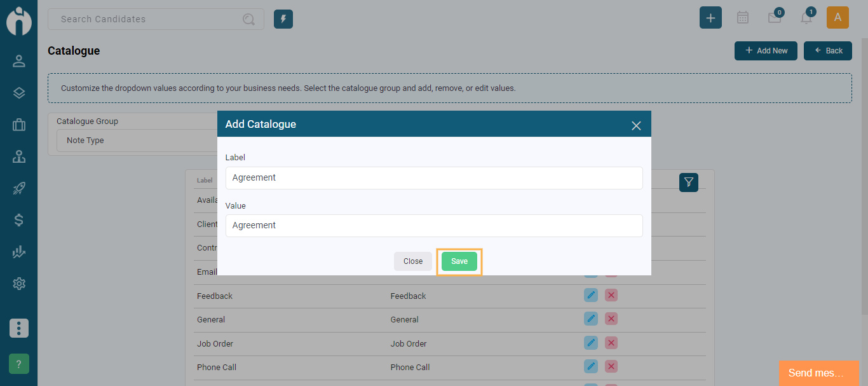Click the Add Catalogue dialog title
Image resolution: width=868 pixels, height=386 pixels.
[261, 124]
